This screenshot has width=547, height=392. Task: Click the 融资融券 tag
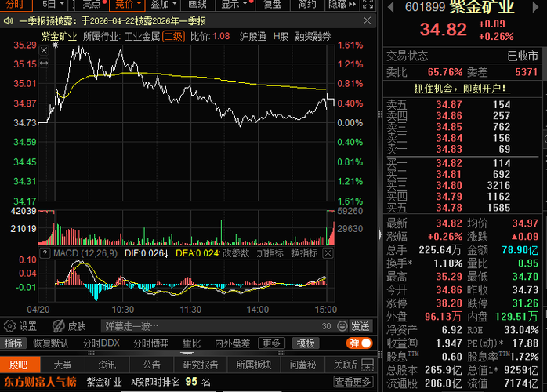tap(313, 36)
